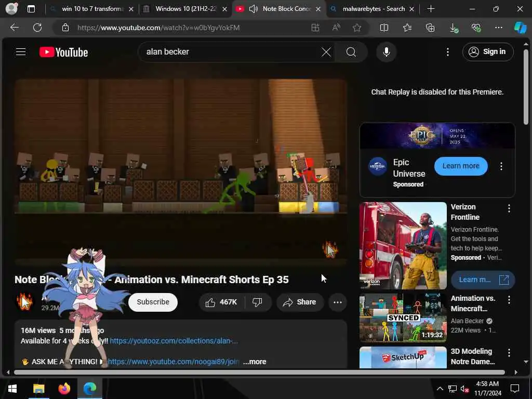Open the Copilot sidebar icon
This screenshot has height=399, width=532.
pos(520,28)
